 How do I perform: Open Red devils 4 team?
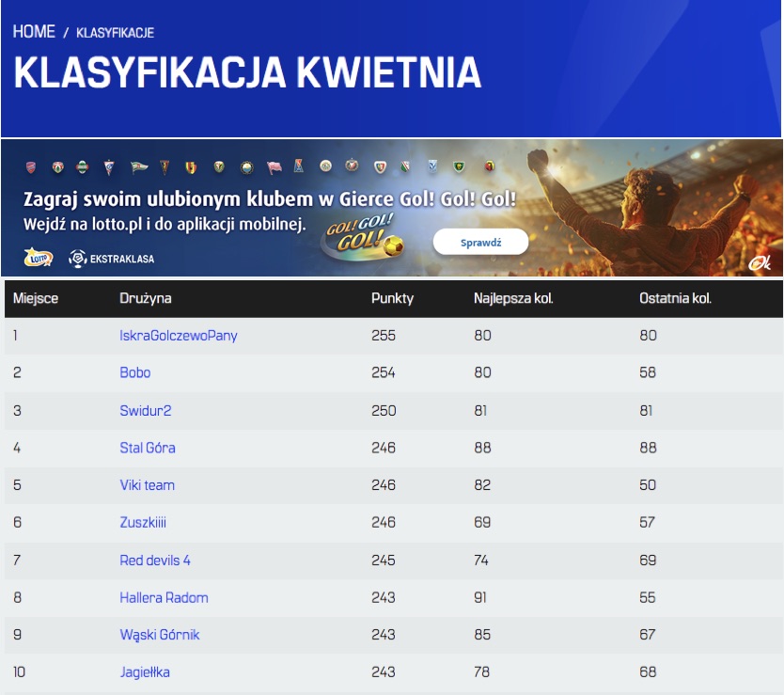coord(155,561)
